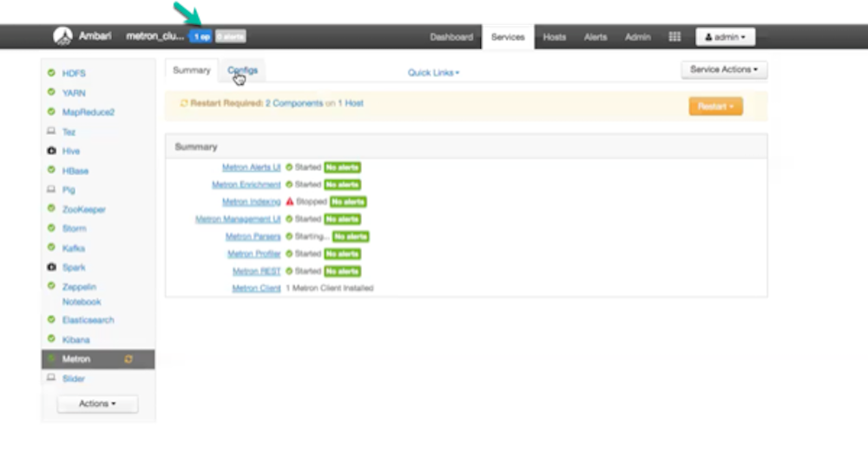Click the Metron Indexing stopped warning icon
The height and width of the screenshot is (470, 868).
pyautogui.click(x=290, y=201)
